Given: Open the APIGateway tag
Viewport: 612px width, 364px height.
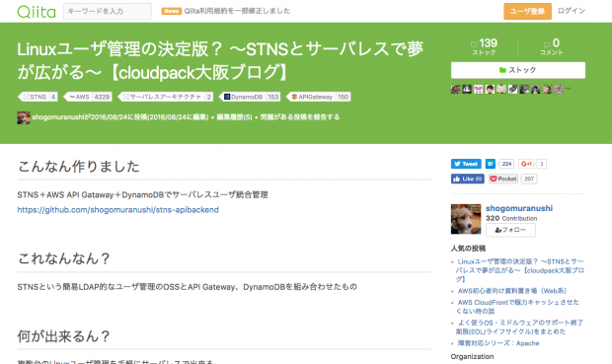Looking at the screenshot, I should [x=319, y=97].
